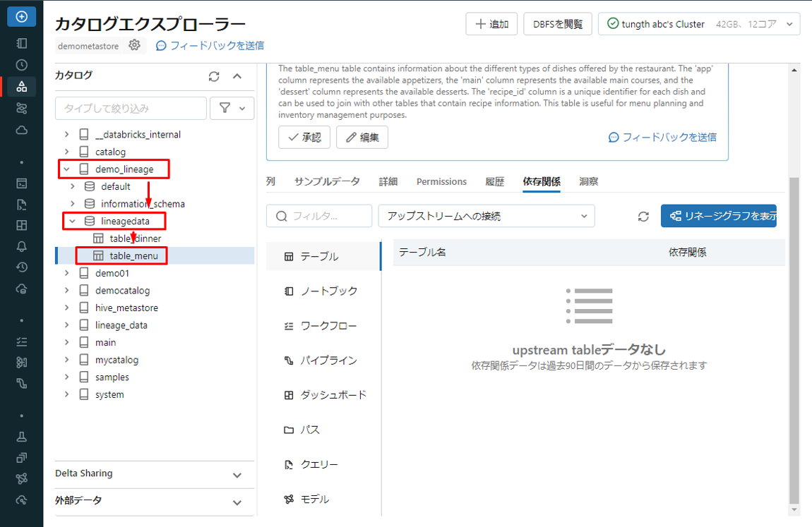Open the アップストリームへの接続 dropdown
Screen dimensions: 812x527
coord(486,217)
